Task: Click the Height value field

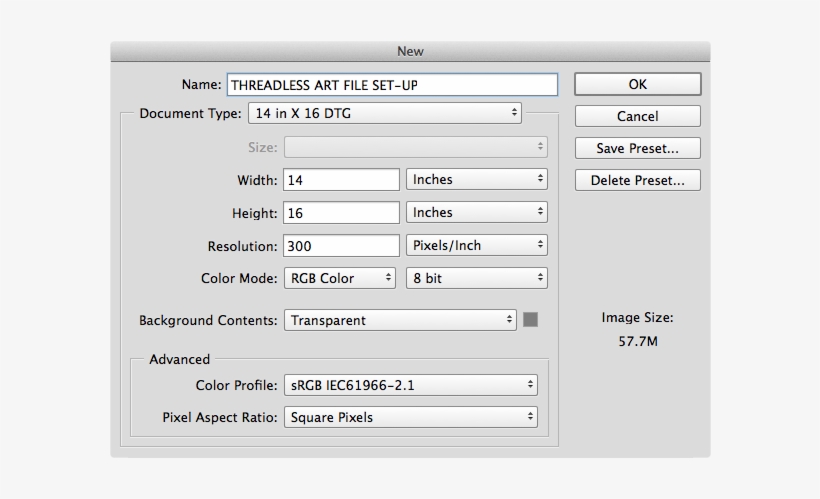Action: tap(342, 213)
